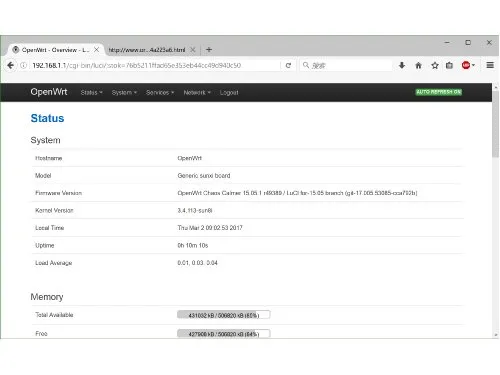Click the Free memory progress bar
Screen dimensions: 500x375
[x=224, y=334]
